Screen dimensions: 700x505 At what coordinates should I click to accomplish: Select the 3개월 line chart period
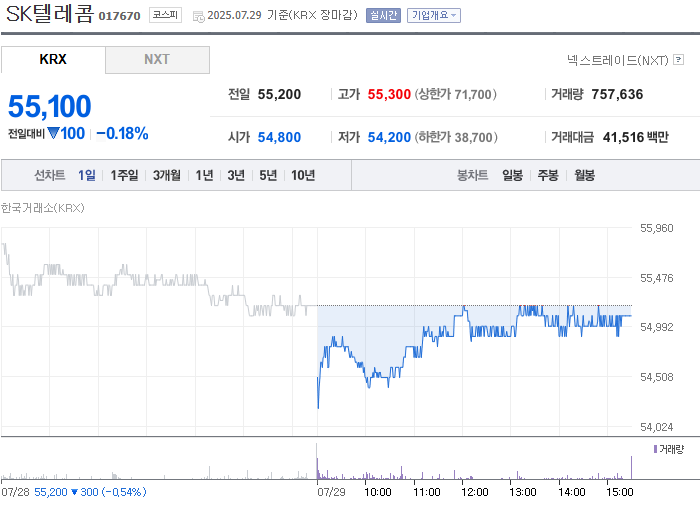167,175
